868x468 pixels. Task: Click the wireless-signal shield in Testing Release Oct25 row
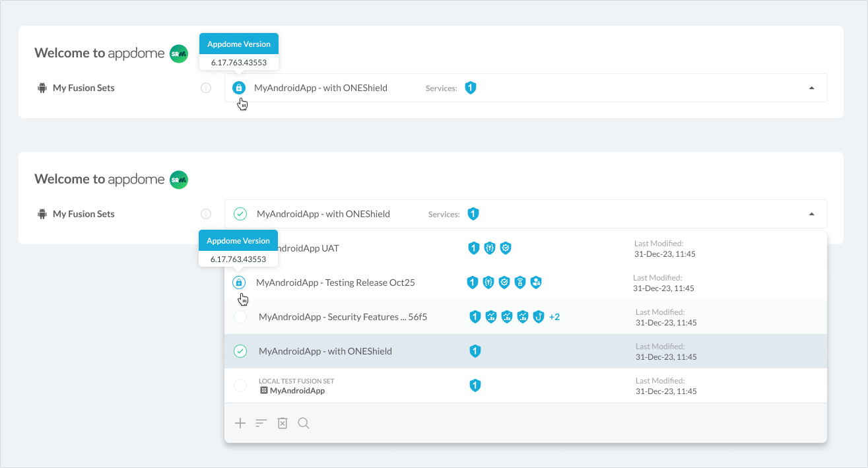520,283
